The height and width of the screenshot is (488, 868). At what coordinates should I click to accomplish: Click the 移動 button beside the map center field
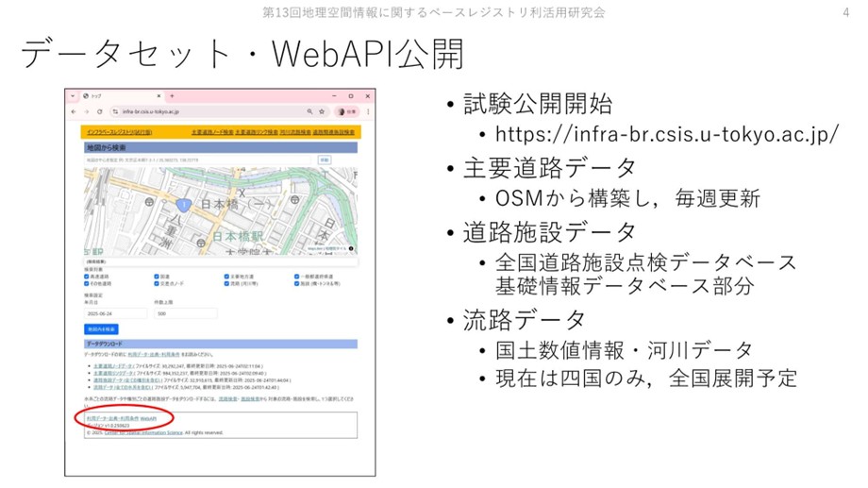click(325, 160)
